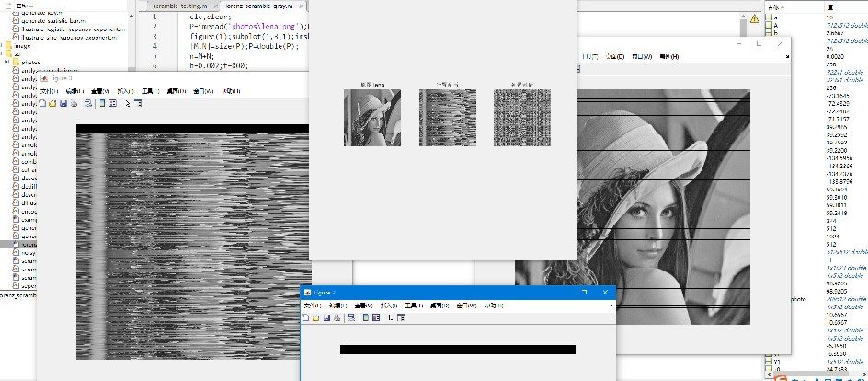868x381 pixels.
Task: Open 桌面 (Desktop) menu in Figure 2
Action: tap(440, 306)
